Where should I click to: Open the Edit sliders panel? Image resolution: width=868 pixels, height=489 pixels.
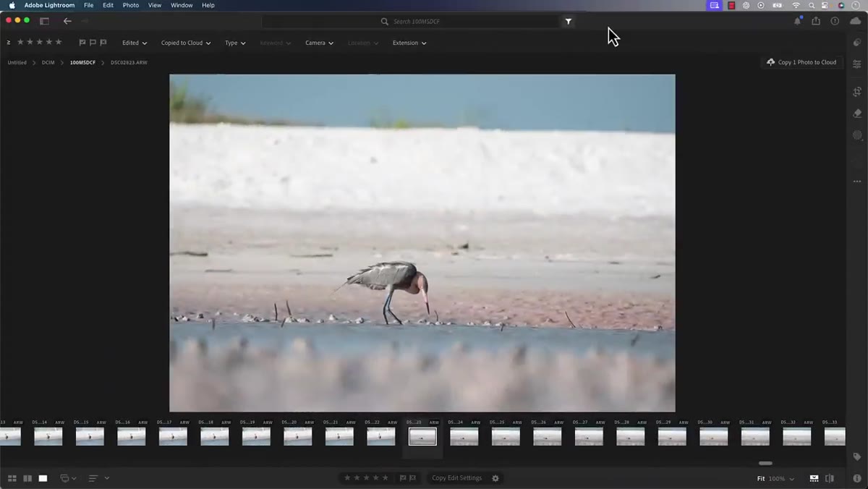[857, 64]
